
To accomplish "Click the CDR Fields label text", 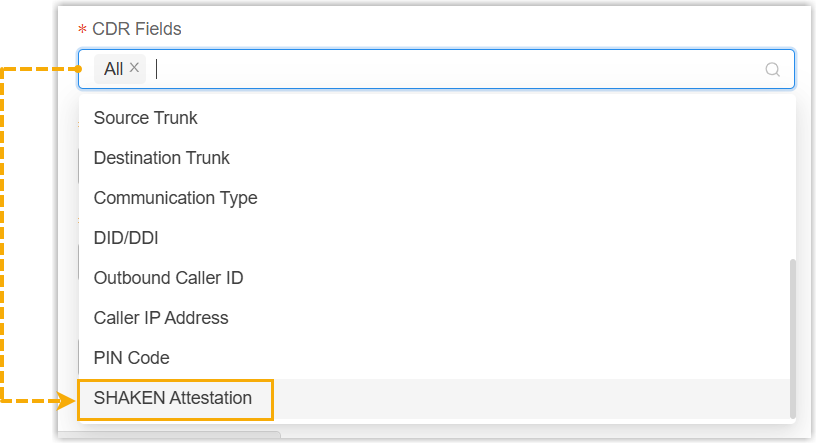I will coord(137,29).
